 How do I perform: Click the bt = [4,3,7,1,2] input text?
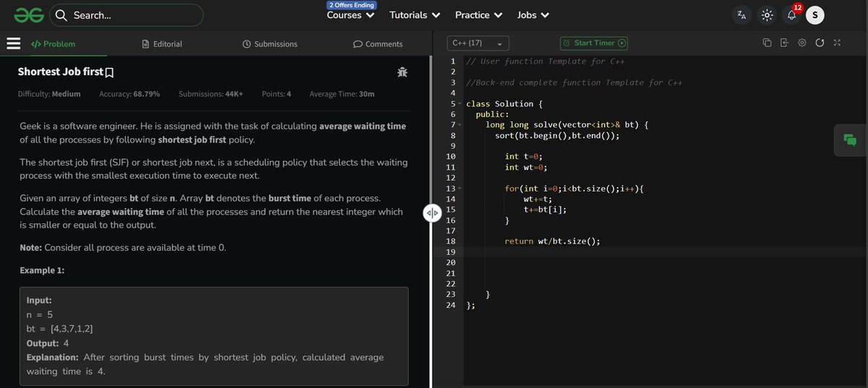click(x=59, y=329)
